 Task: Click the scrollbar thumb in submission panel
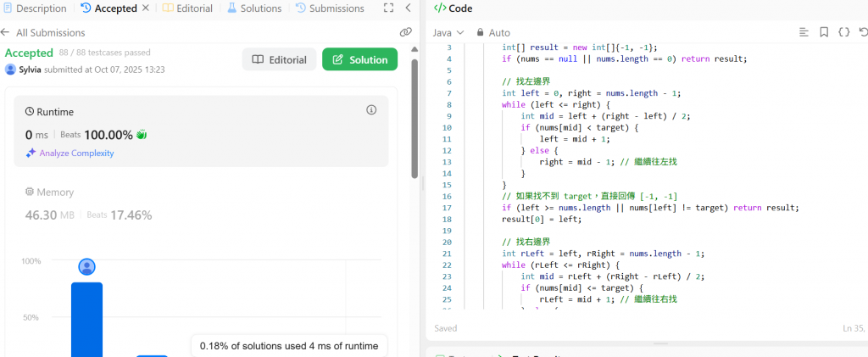415,119
